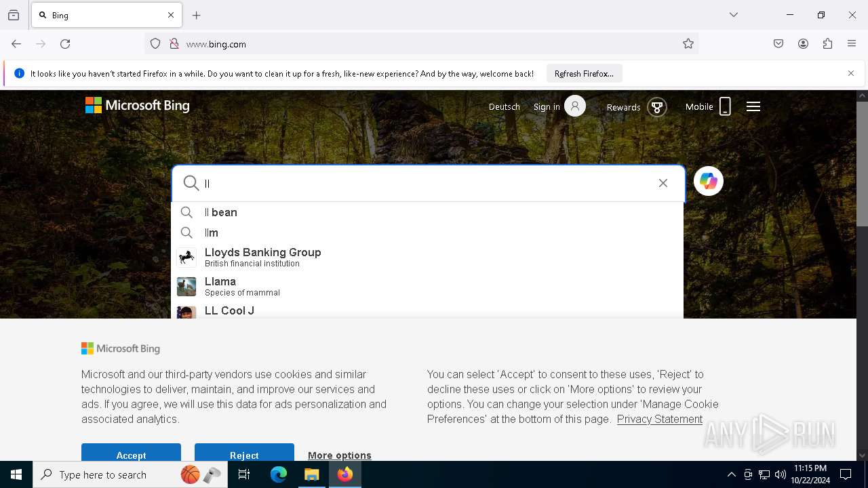
Task: Open tracking protection shield icon
Action: 155,44
